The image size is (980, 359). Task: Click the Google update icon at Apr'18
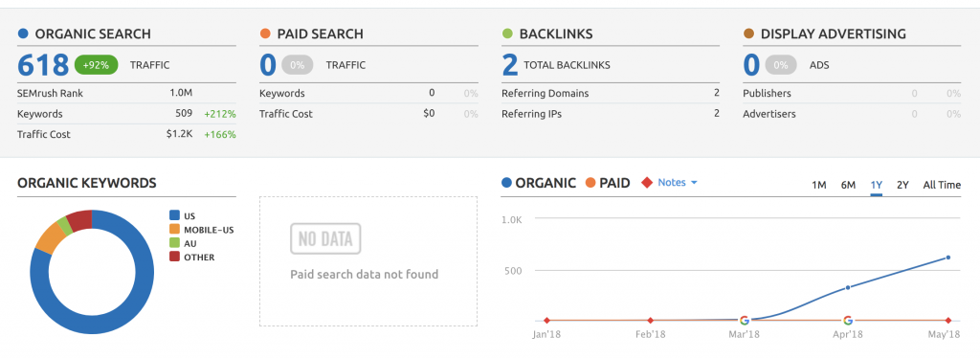pyautogui.click(x=848, y=320)
